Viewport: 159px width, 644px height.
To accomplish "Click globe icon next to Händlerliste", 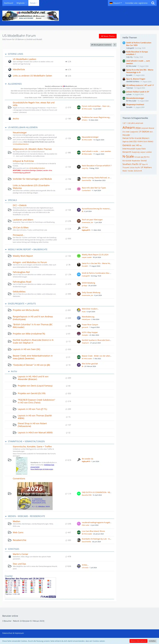I will click(x=10, y=69).
